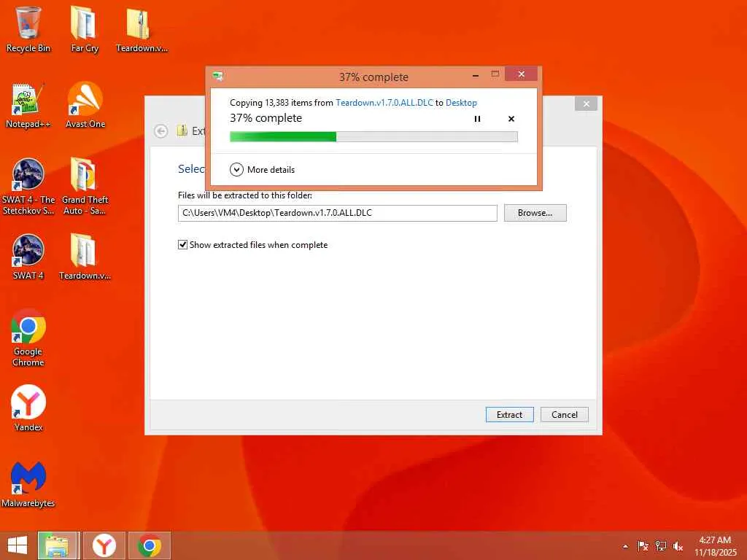Open the Recycle Bin desktop icon
This screenshot has height=560, width=747.
tap(28, 28)
